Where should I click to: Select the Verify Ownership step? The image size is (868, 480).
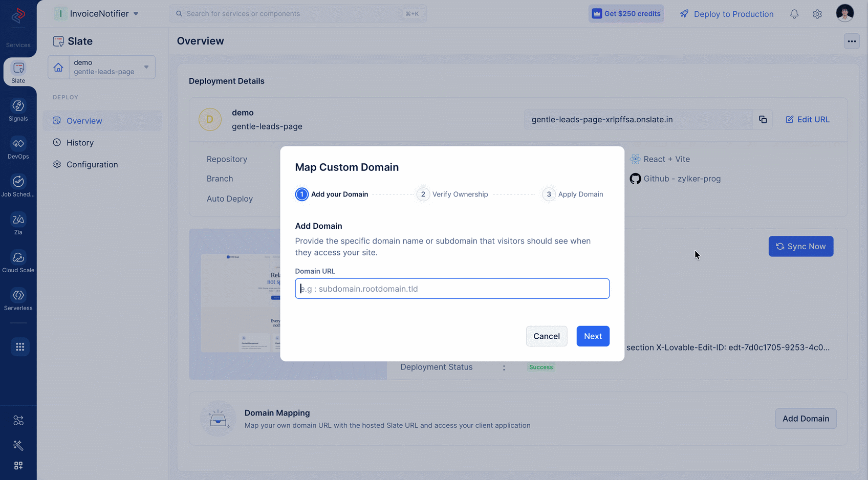[452, 194]
